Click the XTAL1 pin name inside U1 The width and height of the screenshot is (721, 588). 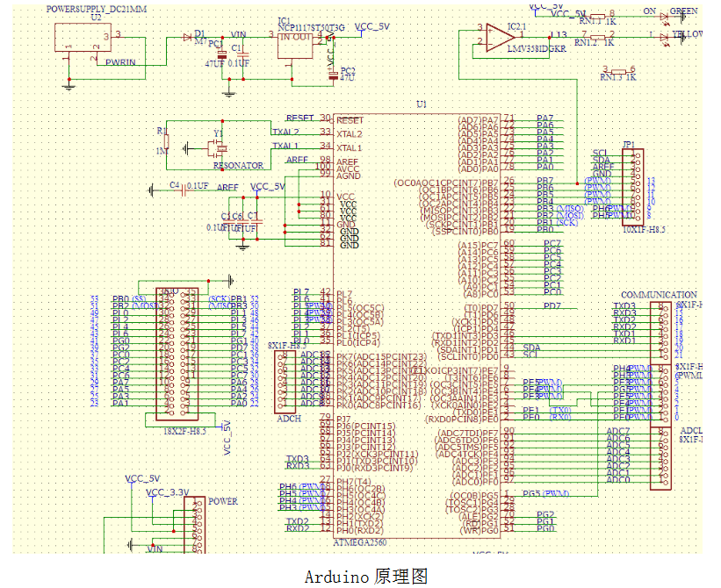click(350, 148)
